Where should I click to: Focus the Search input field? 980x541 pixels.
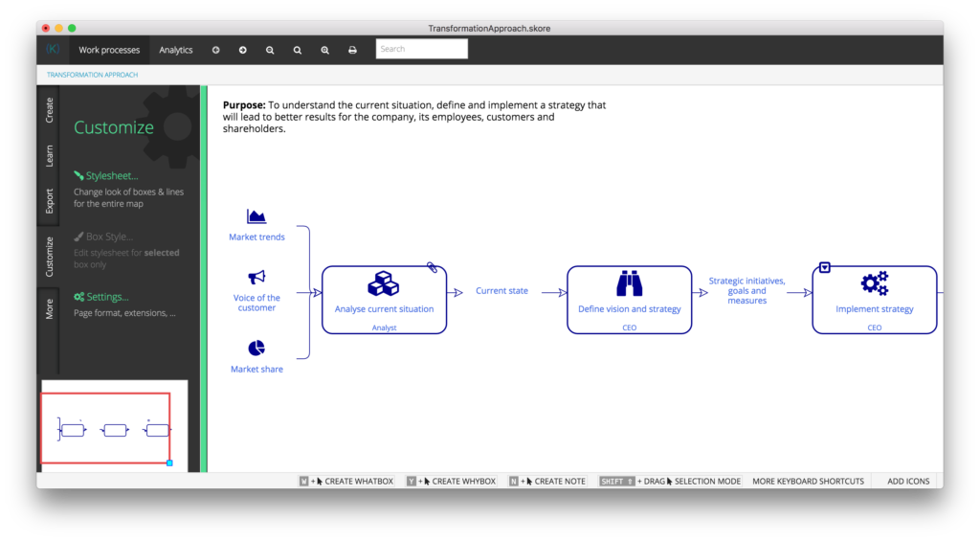pos(421,49)
